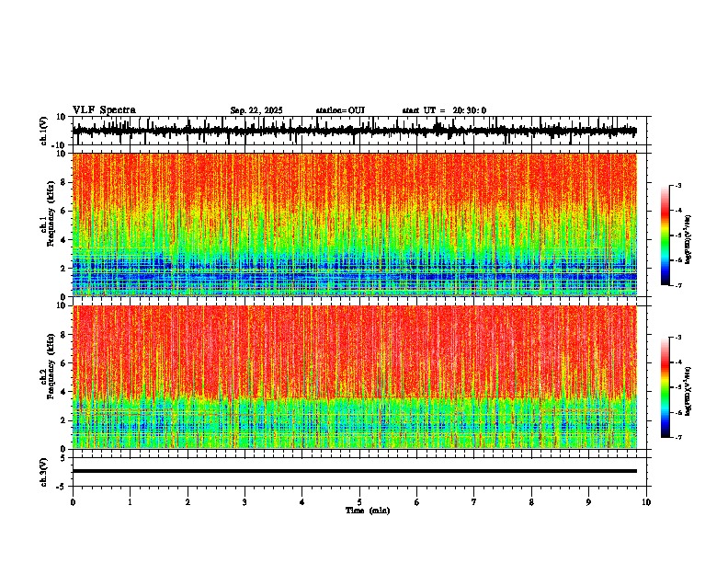Click the time axis tick label '3'
This screenshot has width=728, height=563.
(x=245, y=502)
